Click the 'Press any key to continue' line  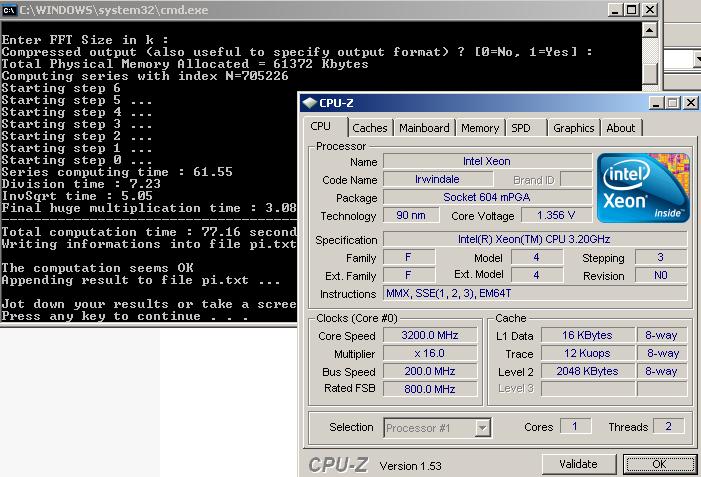point(125,317)
